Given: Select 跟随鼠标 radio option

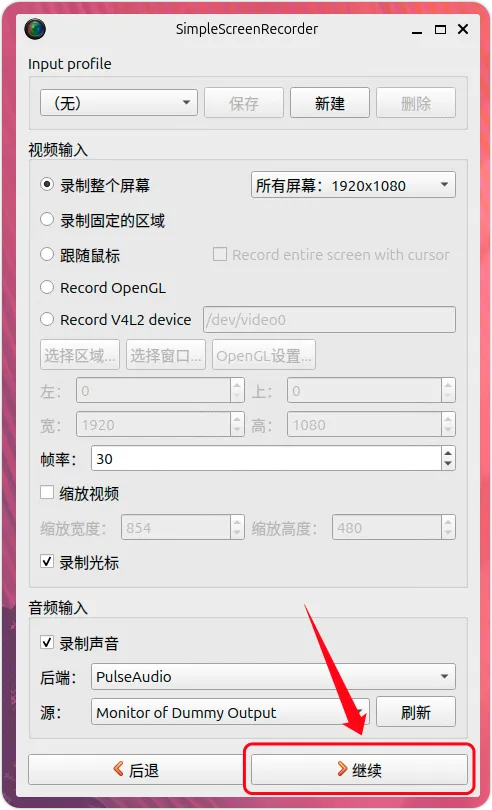Looking at the screenshot, I should point(47,254).
